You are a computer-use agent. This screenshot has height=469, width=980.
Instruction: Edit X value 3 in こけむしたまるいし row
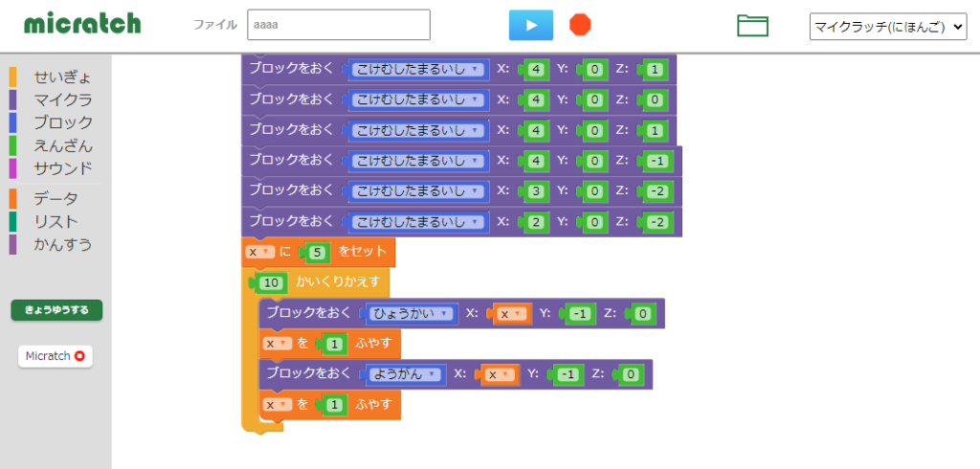[534, 192]
